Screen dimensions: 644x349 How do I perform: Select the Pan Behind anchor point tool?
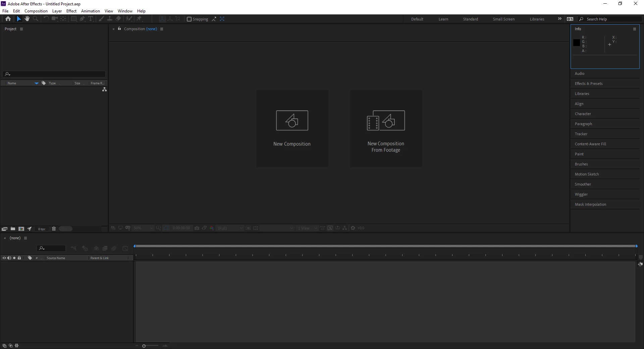[x=63, y=19]
